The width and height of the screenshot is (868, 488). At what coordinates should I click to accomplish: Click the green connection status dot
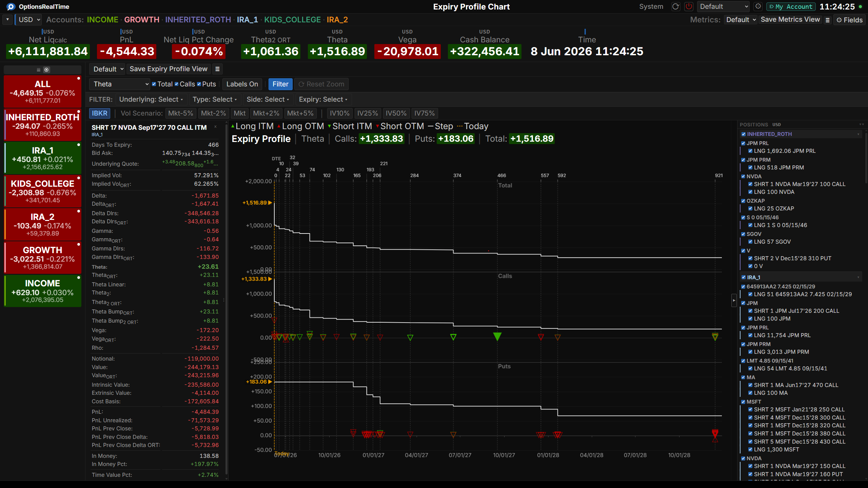point(860,6)
